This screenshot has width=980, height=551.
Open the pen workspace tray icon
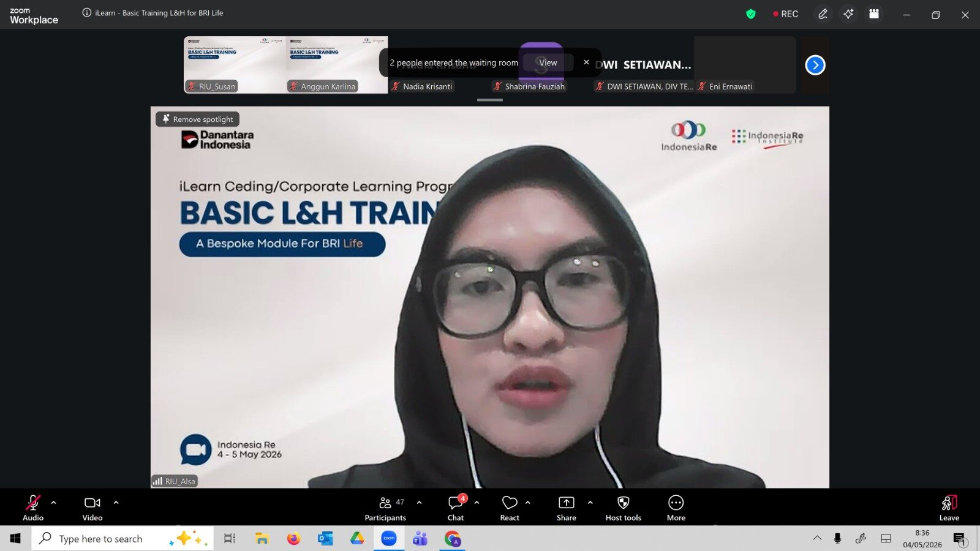tap(861, 539)
